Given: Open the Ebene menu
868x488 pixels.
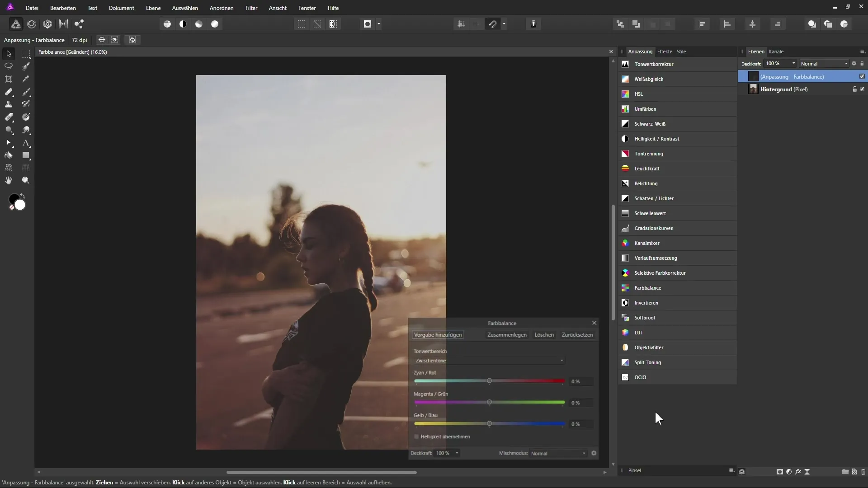Looking at the screenshot, I should tap(153, 8).
